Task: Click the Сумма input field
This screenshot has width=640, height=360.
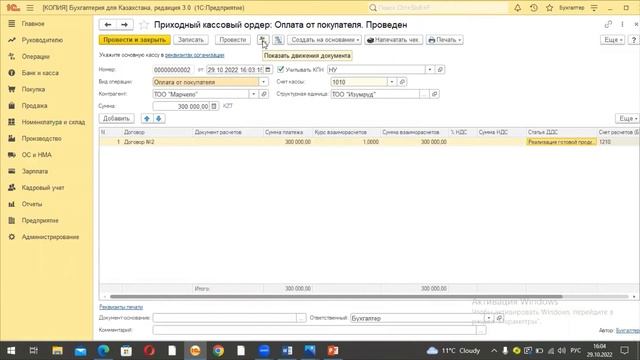Action: (181, 106)
